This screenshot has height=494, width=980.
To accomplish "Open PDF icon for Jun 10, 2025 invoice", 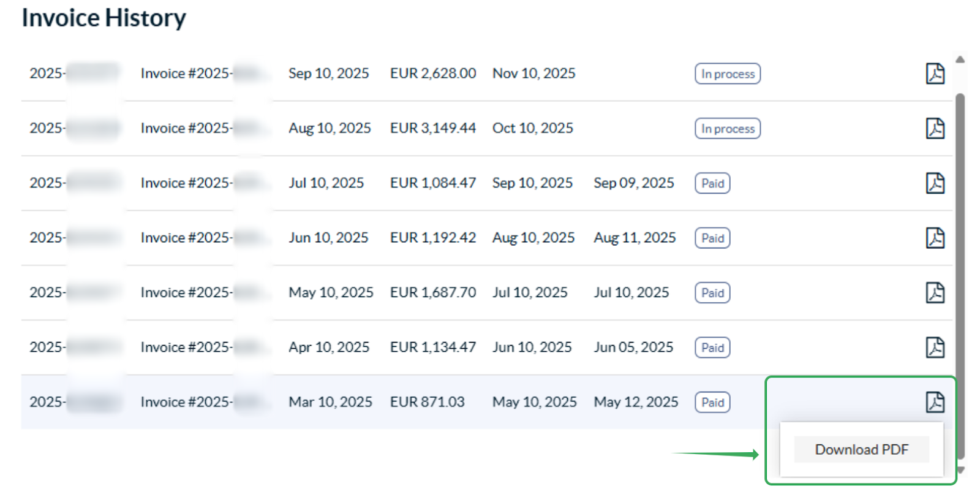I will [x=935, y=238].
